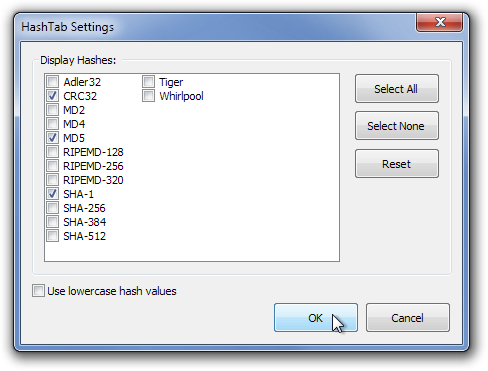
Task: Click the Select None button
Action: (397, 126)
